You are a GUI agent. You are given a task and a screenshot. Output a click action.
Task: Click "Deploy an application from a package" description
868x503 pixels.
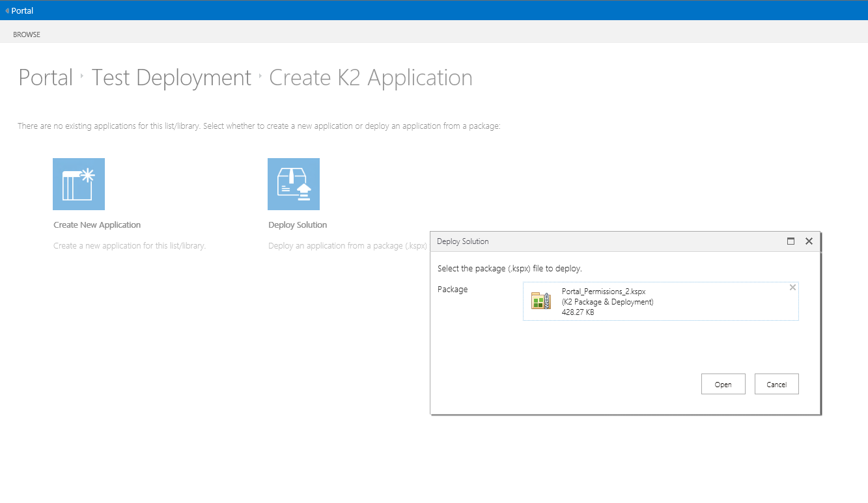point(348,246)
